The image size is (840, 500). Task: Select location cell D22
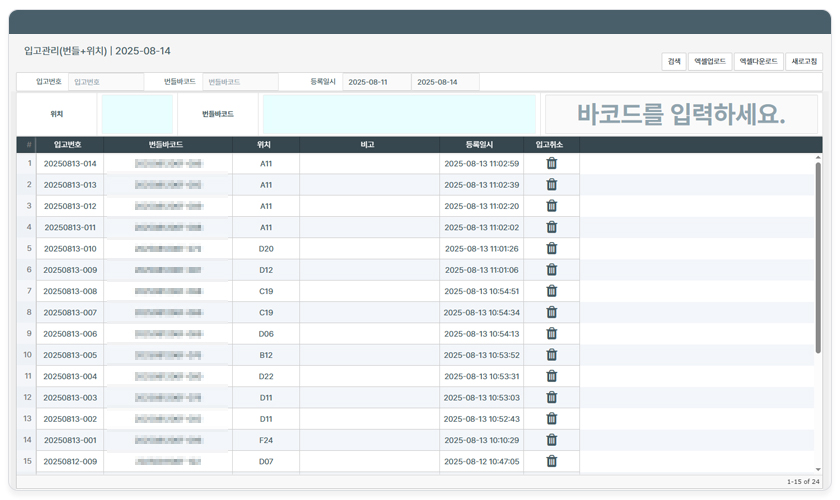point(266,376)
